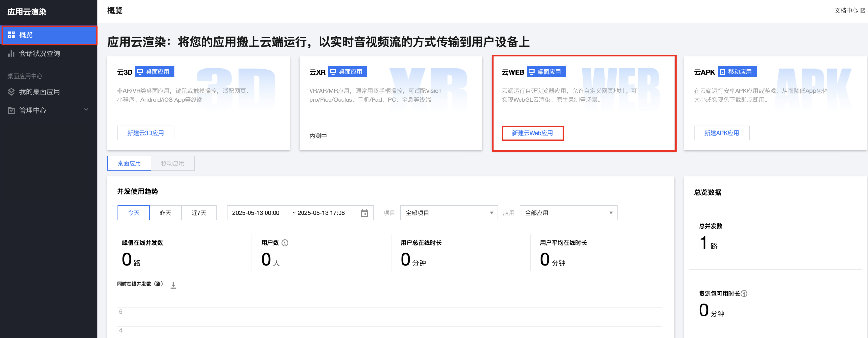Click the 总并发数 label
Viewport: 868px width, 338px height.
tap(710, 226)
